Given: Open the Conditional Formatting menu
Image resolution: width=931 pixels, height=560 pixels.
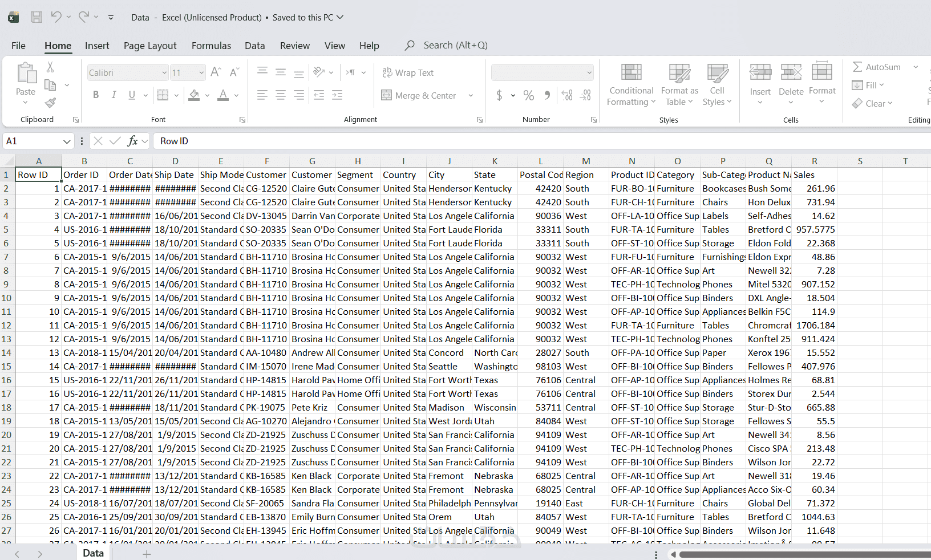Looking at the screenshot, I should pyautogui.click(x=631, y=84).
